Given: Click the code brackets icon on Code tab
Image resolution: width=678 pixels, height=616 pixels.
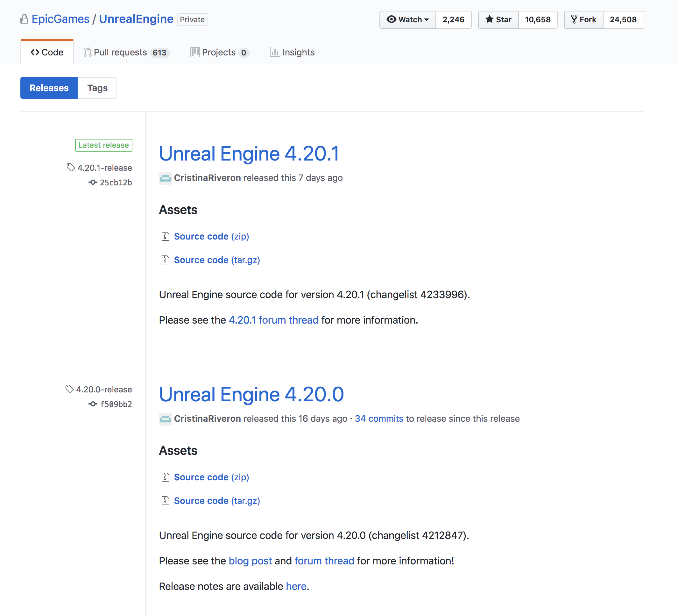Looking at the screenshot, I should point(35,52).
